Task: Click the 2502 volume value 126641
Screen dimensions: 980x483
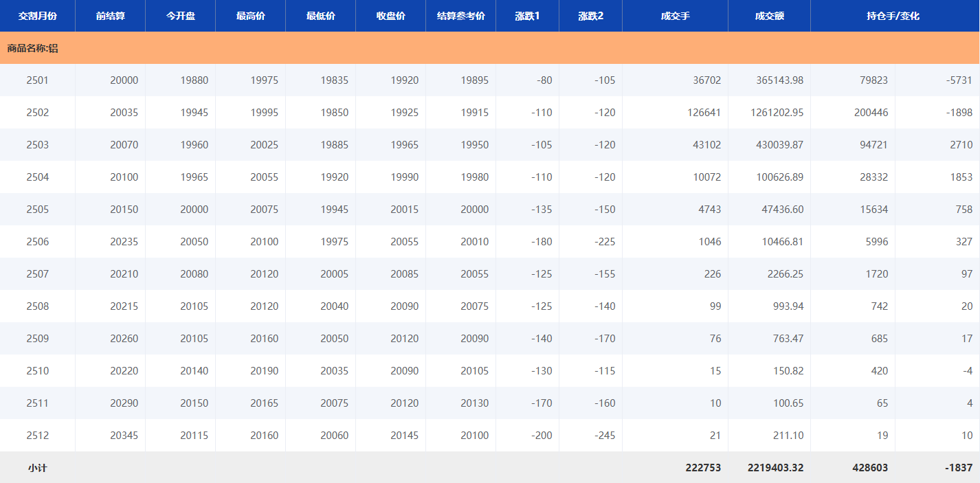Action: (704, 113)
